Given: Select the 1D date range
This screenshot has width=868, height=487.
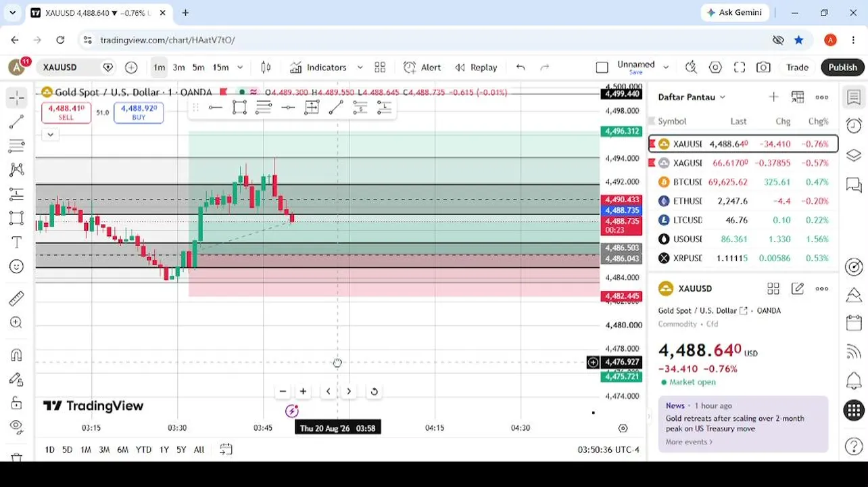Looking at the screenshot, I should coord(49,449).
